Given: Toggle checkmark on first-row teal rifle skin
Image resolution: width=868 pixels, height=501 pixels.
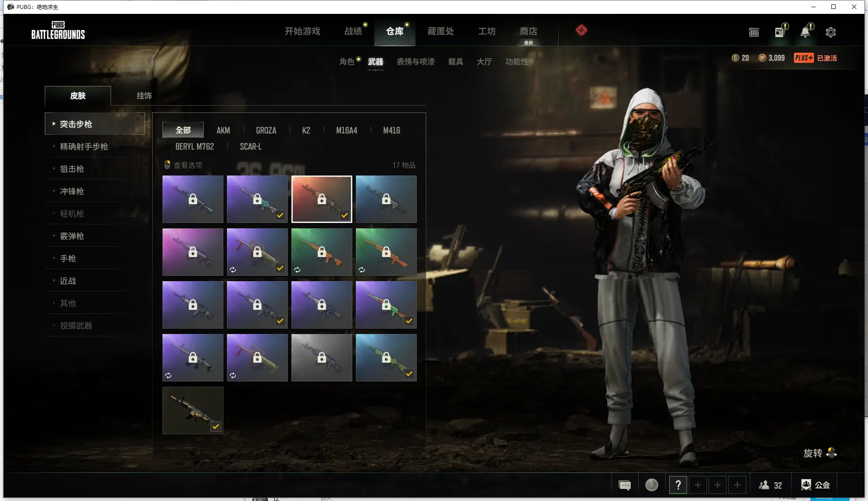Looking at the screenshot, I should click(280, 215).
